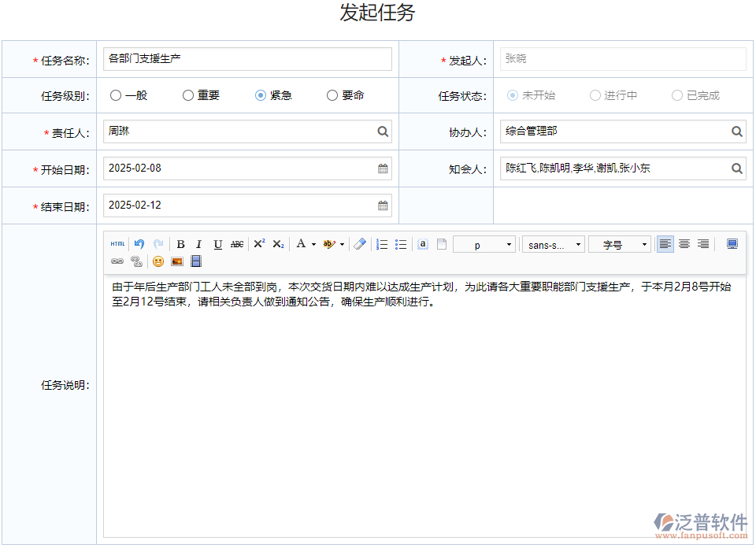
Task: Select the 一般 task level radio
Action: coord(116,95)
